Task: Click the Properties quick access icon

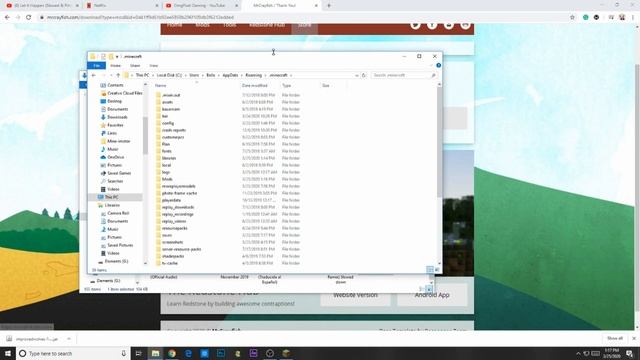Action: pos(103,56)
